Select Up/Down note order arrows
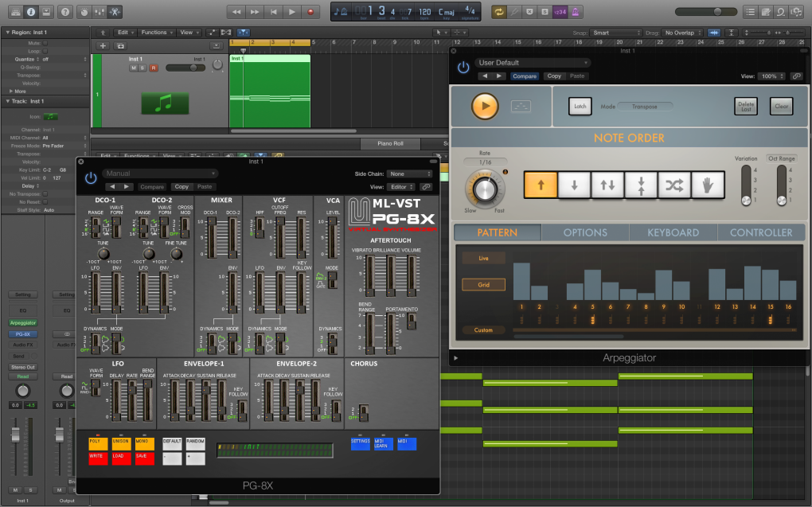This screenshot has height=507, width=812. click(x=607, y=185)
